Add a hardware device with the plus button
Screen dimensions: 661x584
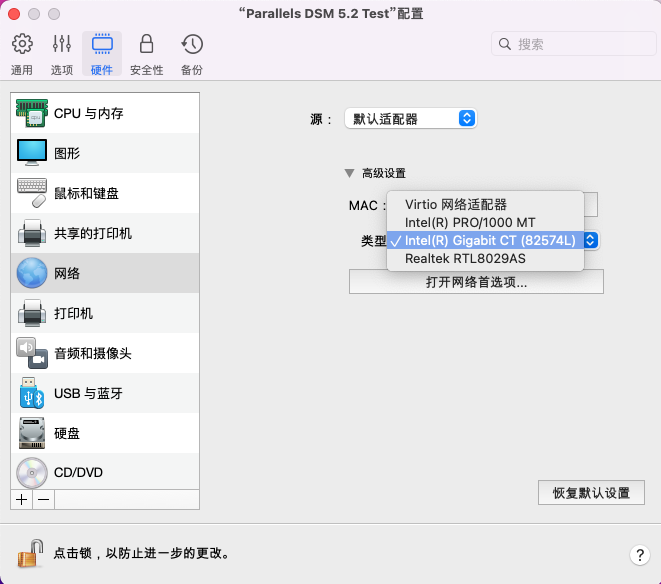click(x=21, y=500)
